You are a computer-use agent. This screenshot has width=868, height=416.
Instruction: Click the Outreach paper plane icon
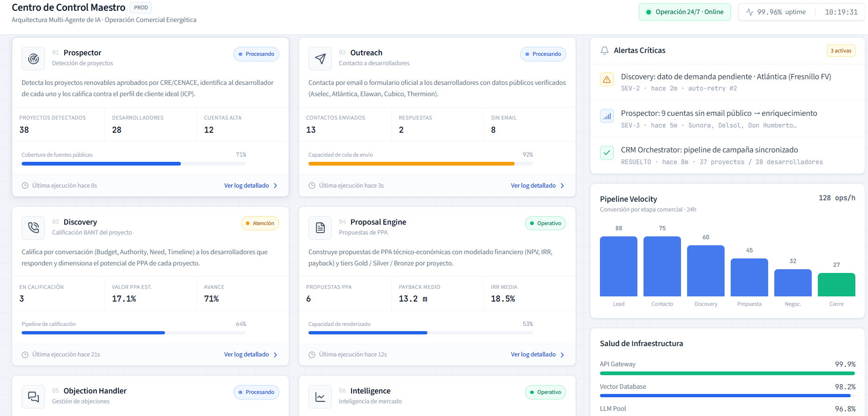click(320, 59)
